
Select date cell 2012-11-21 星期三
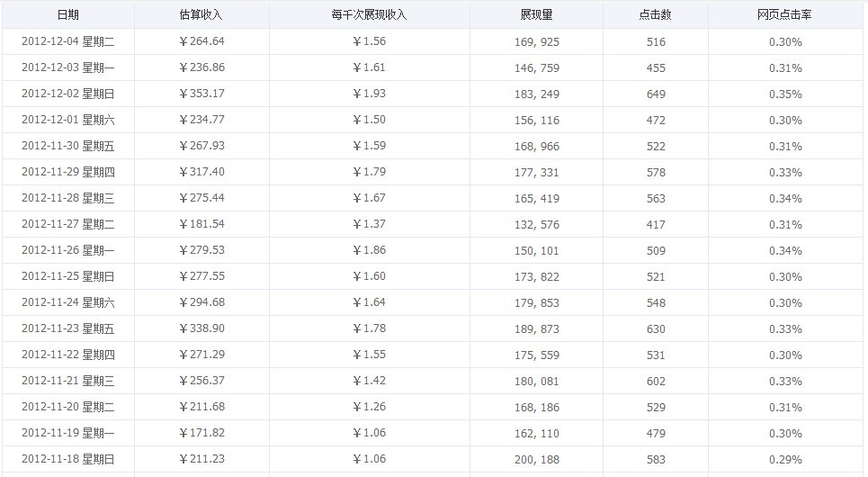click(x=68, y=380)
